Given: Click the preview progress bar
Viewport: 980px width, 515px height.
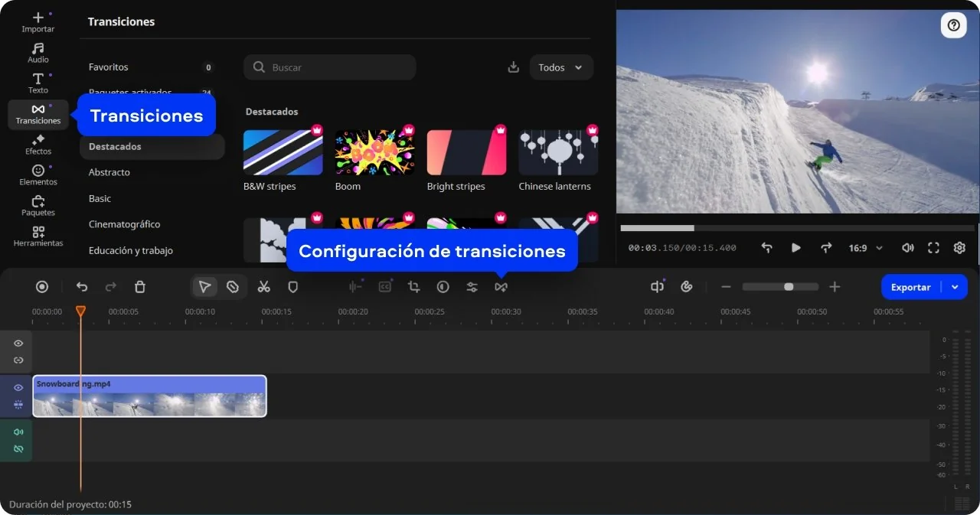Looking at the screenshot, I should (x=797, y=228).
